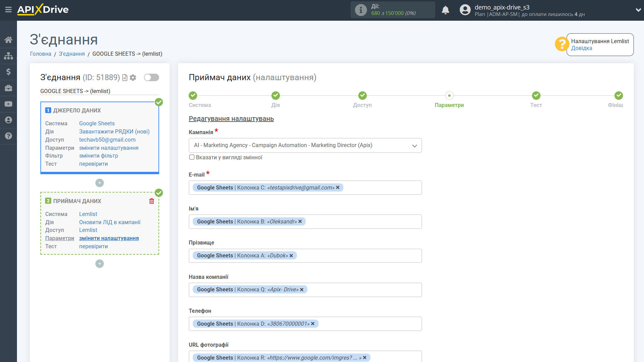Click into the Телефон input field
This screenshot has width=644, height=362.
pos(305,324)
